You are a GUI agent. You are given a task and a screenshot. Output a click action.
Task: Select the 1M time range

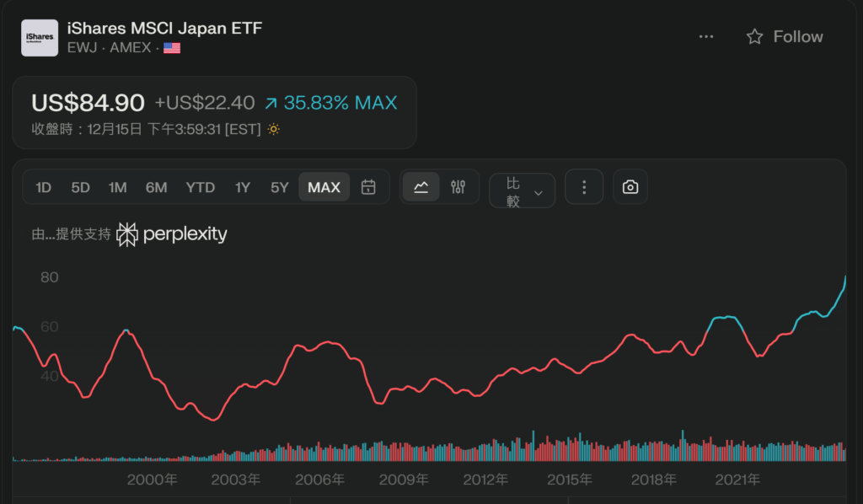point(117,187)
